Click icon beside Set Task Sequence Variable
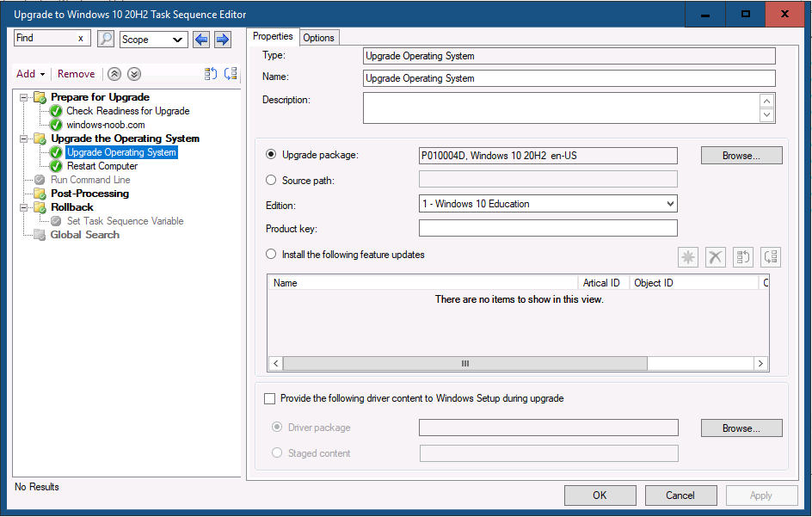Screen dimensions: 812x517 click(56, 221)
